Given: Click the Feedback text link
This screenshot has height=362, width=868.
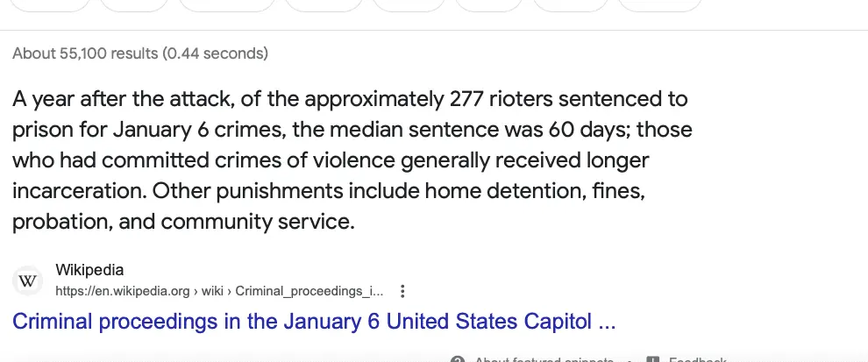Looking at the screenshot, I should 698,359.
